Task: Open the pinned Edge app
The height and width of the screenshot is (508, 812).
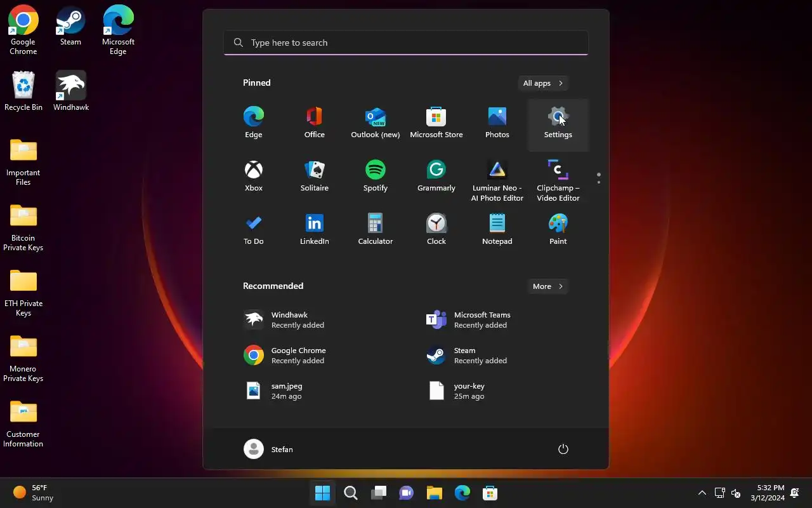Action: pos(254,124)
